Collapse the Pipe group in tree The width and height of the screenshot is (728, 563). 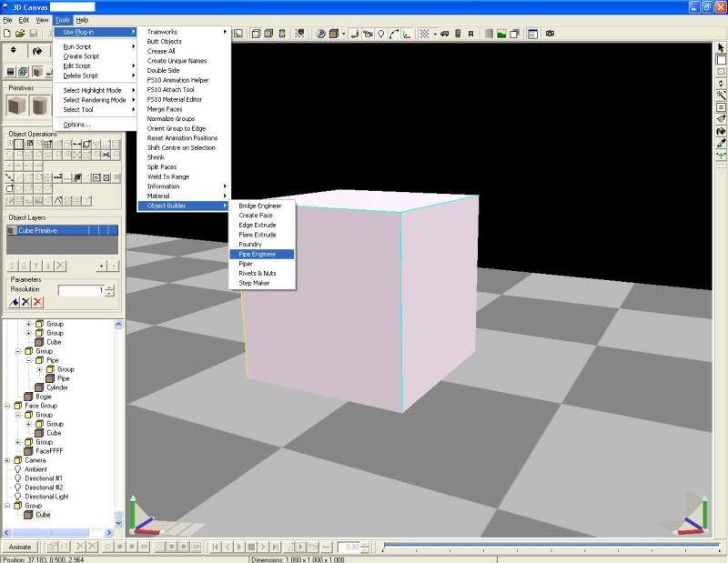tap(28, 360)
